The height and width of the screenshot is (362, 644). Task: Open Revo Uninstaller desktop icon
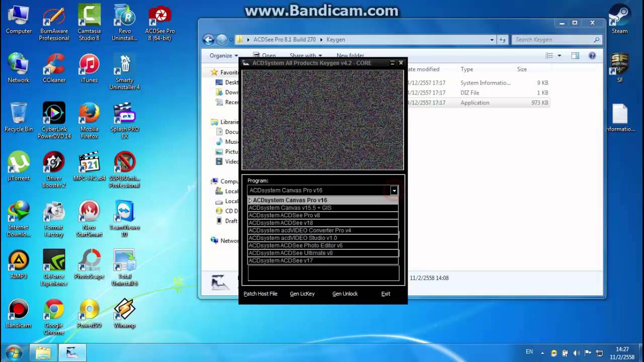tap(124, 24)
